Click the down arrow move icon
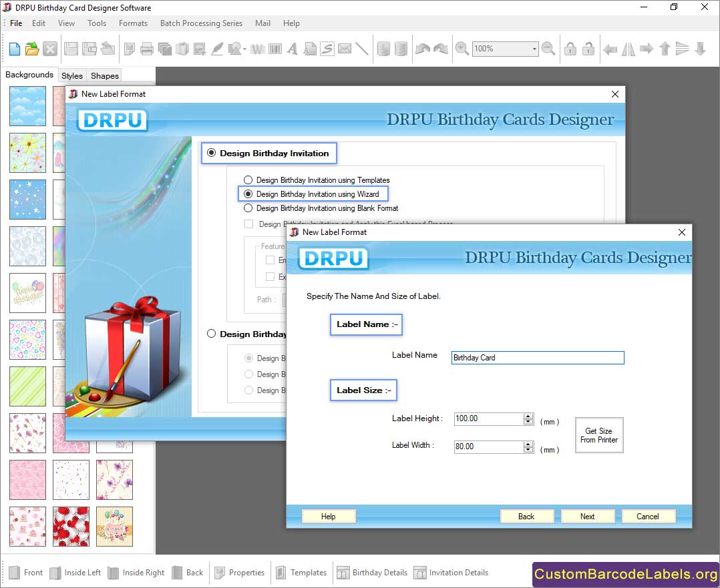Image resolution: width=720 pixels, height=588 pixels. [700, 49]
